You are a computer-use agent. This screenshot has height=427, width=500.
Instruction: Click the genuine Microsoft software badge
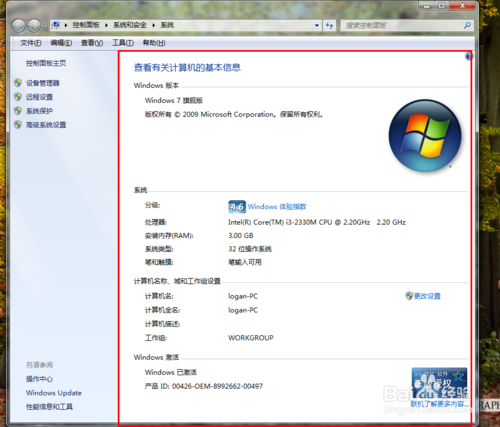coord(439,383)
